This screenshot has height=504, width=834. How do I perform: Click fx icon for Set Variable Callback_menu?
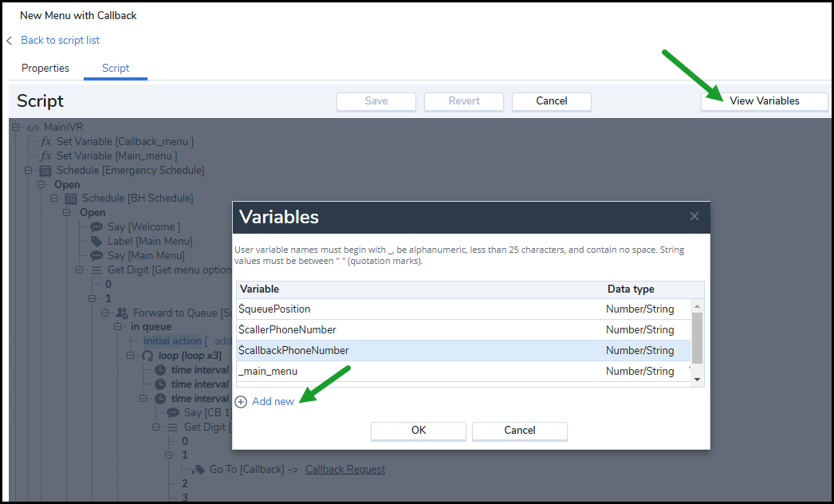[x=46, y=142]
